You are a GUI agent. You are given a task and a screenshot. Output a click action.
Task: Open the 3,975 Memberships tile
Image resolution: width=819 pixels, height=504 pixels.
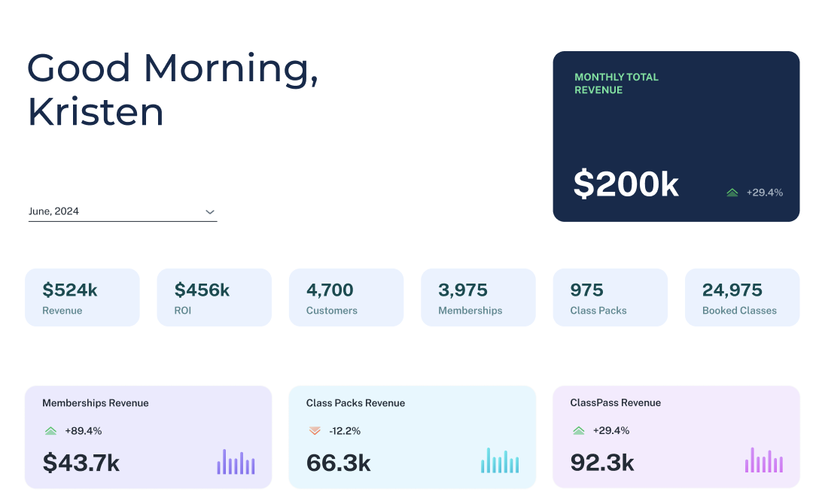tap(478, 298)
